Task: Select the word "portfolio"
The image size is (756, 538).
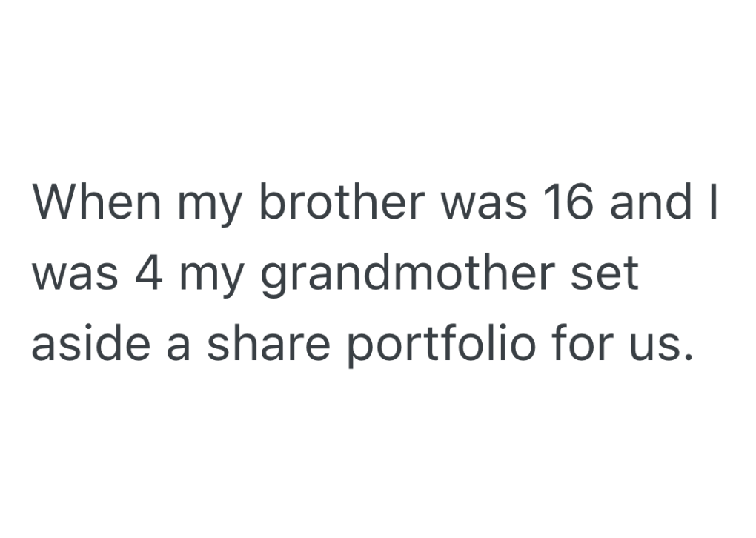Action: pos(440,345)
